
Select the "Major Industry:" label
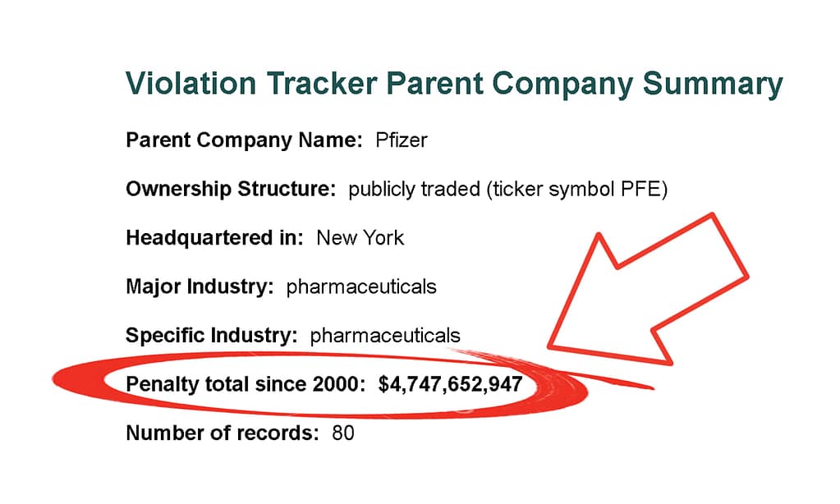(x=200, y=287)
